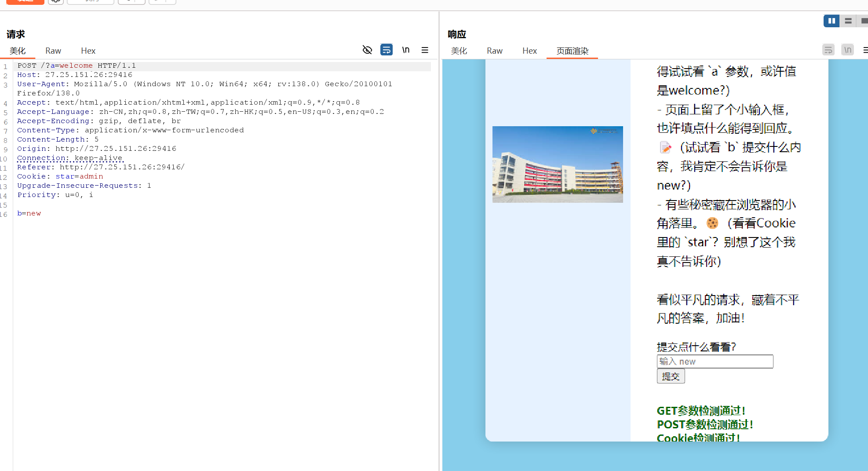Image resolution: width=868 pixels, height=471 pixels.
Task: Click response word wrap icon
Action: tap(828, 50)
